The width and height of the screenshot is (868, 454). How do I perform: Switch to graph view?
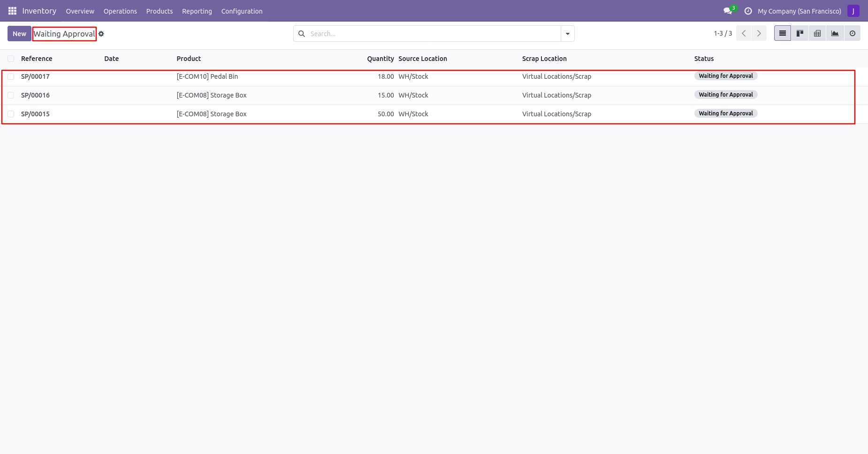point(835,33)
